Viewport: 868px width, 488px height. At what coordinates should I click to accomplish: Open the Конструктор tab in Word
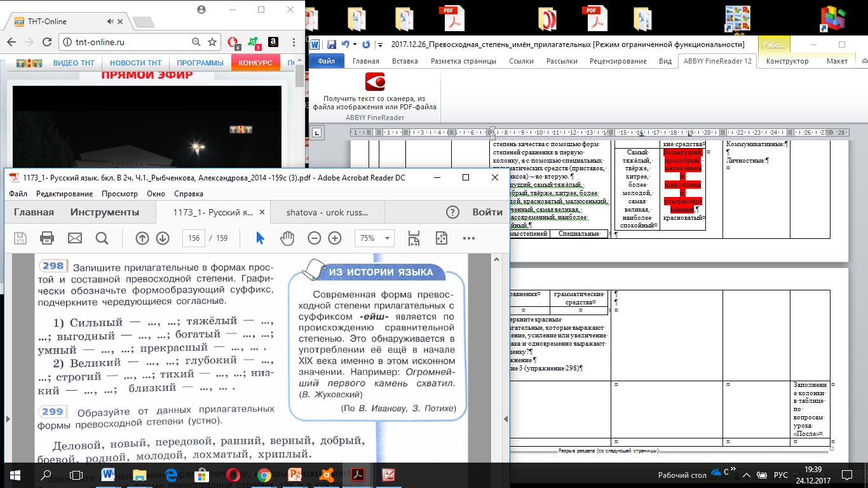tap(787, 61)
